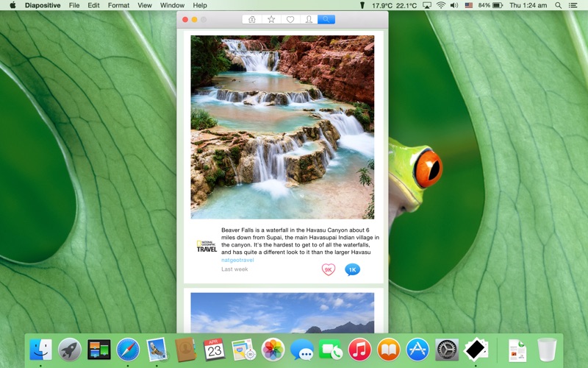The width and height of the screenshot is (588, 368).
Task: Click the Beaver Falls caption text
Action: pyautogui.click(x=300, y=241)
